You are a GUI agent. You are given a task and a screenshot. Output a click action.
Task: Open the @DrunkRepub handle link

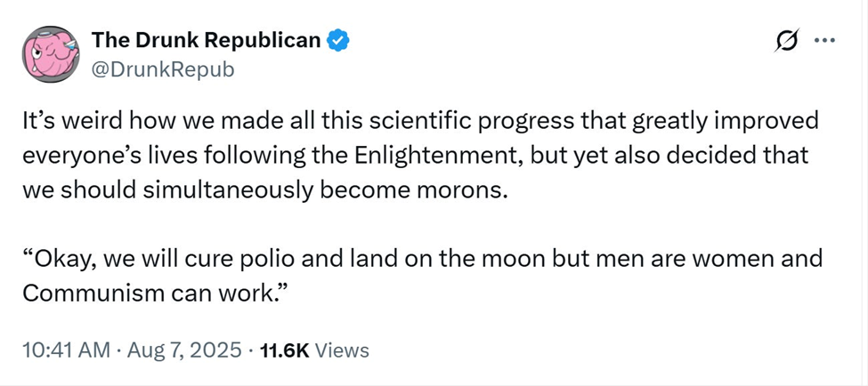(163, 68)
